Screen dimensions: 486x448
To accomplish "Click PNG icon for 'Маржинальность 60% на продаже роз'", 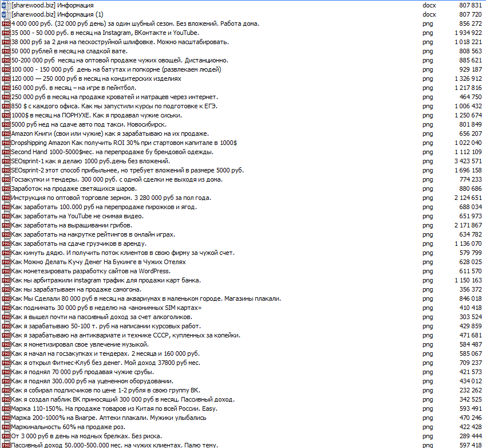I will click(6, 427).
